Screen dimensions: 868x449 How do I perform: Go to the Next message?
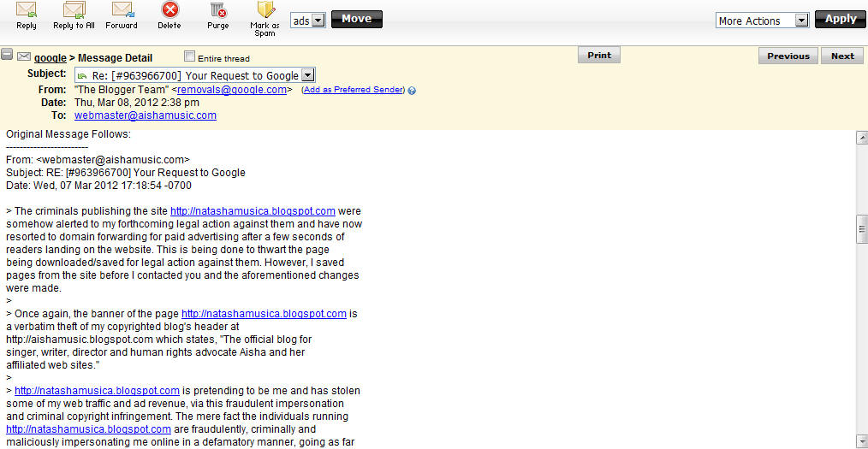pos(842,56)
